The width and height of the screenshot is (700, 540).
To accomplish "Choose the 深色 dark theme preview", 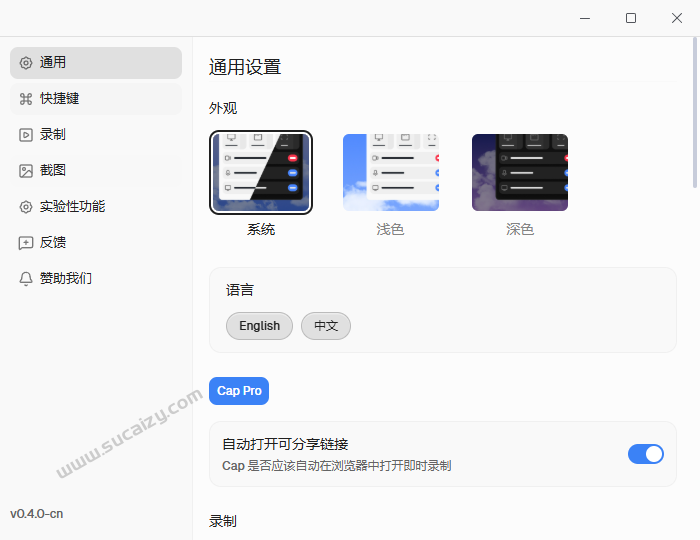I will pyautogui.click(x=519, y=172).
